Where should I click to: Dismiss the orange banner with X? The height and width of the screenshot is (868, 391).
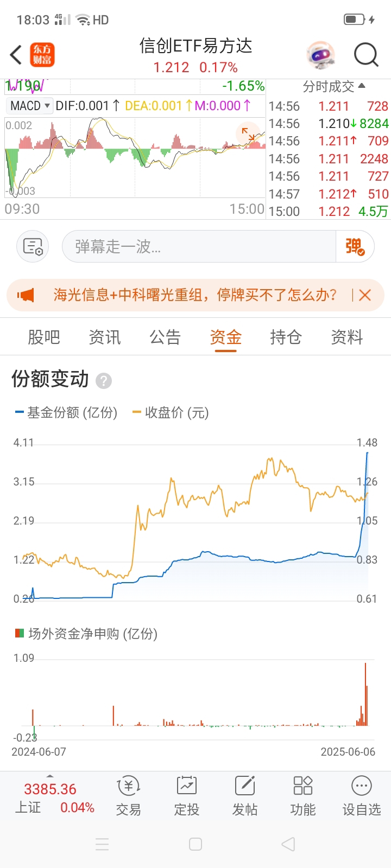tap(365, 295)
